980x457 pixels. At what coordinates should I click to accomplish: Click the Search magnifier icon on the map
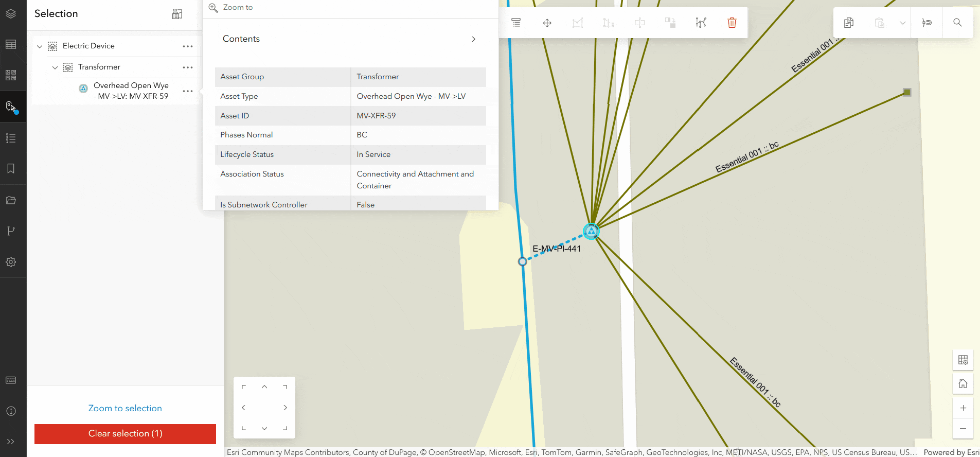(957, 23)
